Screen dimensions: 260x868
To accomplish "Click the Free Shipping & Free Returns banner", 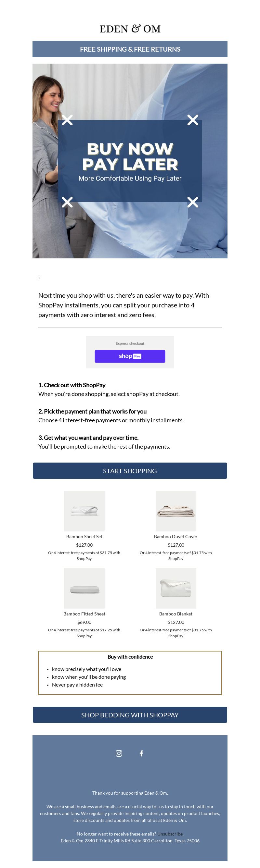I will pyautogui.click(x=130, y=49).
